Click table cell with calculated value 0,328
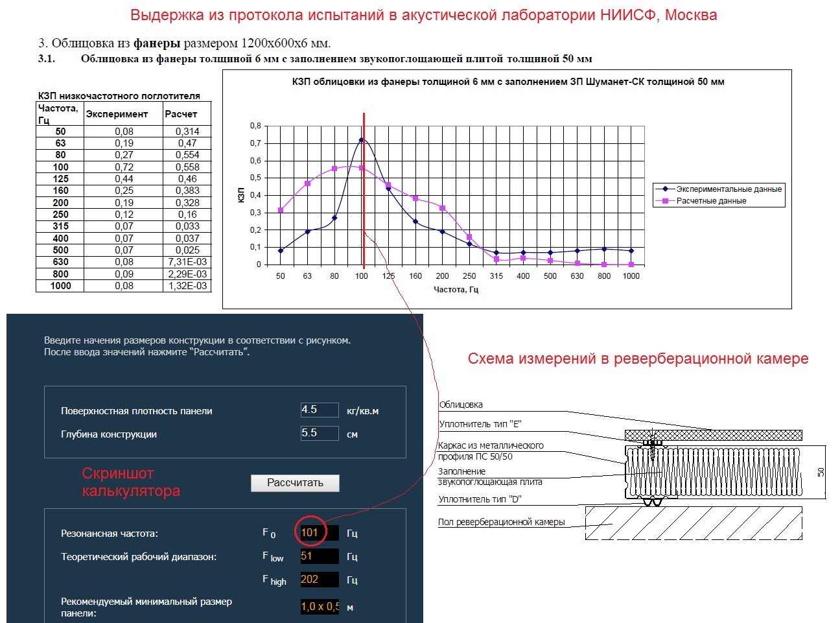Image resolution: width=840 pixels, height=623 pixels. click(x=187, y=202)
